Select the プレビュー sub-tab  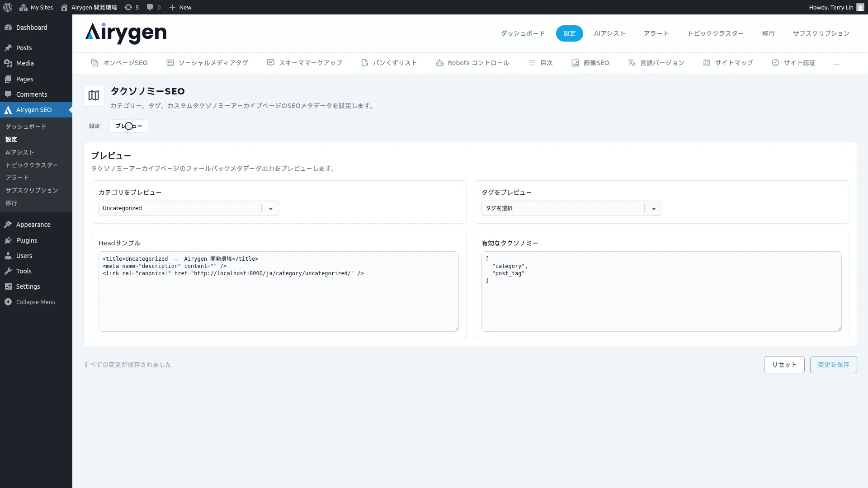[x=129, y=126]
